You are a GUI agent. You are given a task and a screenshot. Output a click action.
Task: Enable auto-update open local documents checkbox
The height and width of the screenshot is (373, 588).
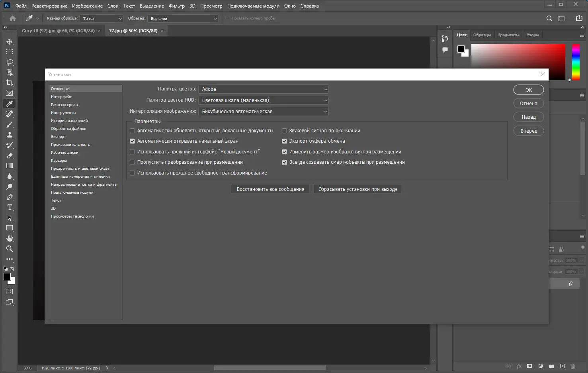(132, 131)
